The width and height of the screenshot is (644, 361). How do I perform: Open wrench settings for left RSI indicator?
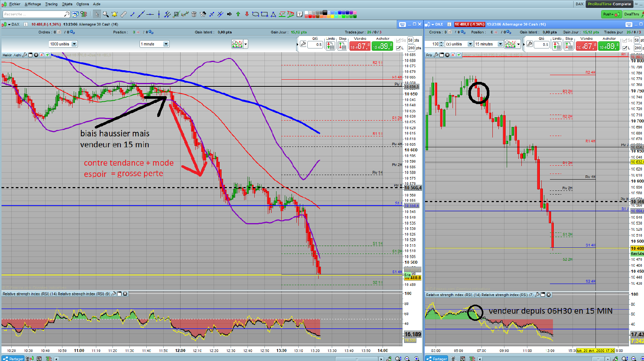pos(113,294)
